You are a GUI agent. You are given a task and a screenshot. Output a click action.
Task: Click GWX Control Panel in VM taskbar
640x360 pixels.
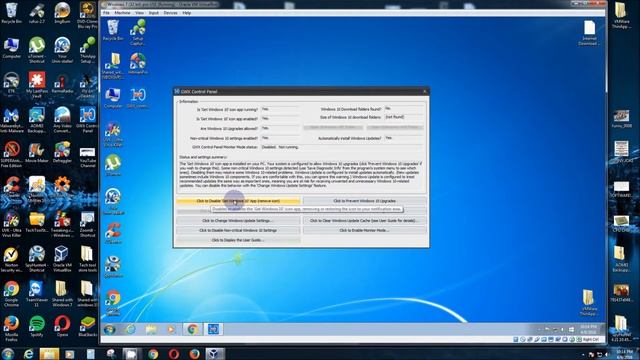pyautogui.click(x=213, y=329)
